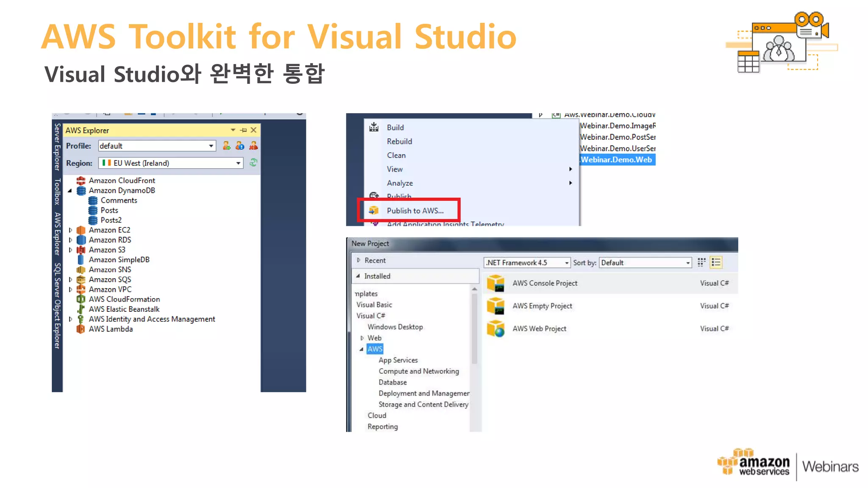
Task: Close the AWS Explorer panel
Action: [253, 130]
